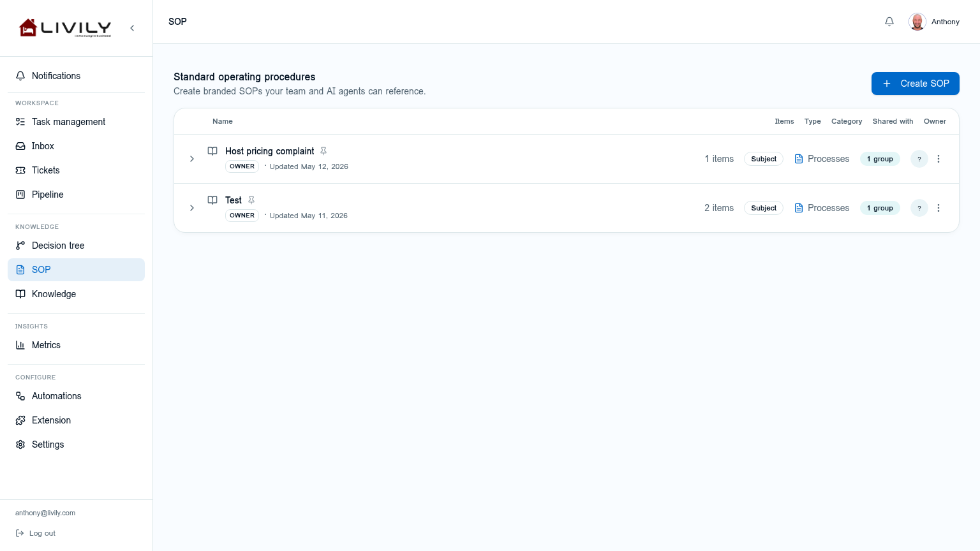
Task: Pin the Test SOP
Action: 251,200
